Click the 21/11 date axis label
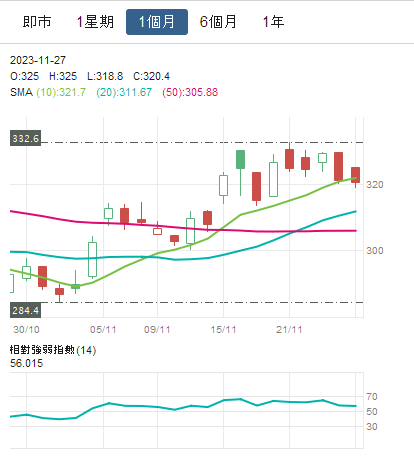 289,330
